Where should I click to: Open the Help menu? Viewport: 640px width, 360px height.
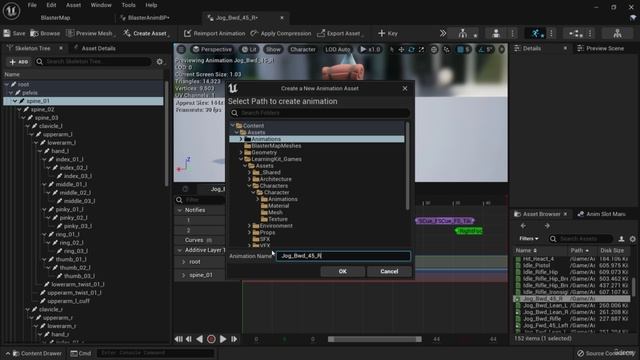[x=151, y=5]
